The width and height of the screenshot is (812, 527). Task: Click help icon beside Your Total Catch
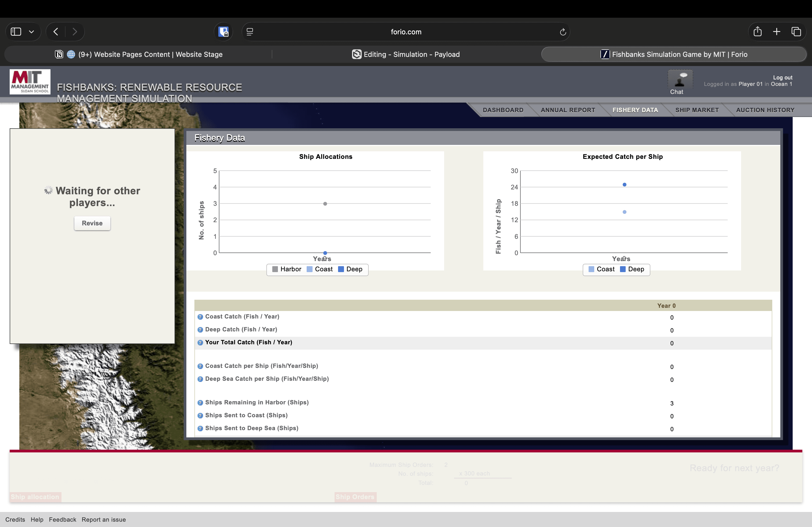point(200,343)
